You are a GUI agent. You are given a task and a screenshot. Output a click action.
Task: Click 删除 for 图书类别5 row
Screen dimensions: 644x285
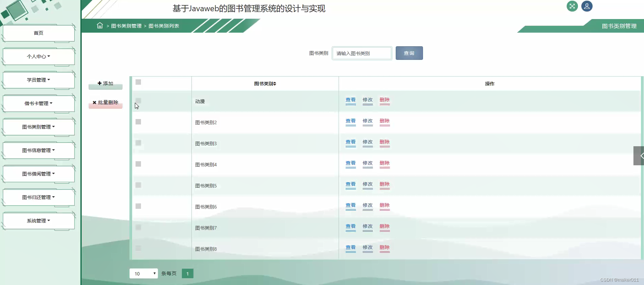[384, 184]
